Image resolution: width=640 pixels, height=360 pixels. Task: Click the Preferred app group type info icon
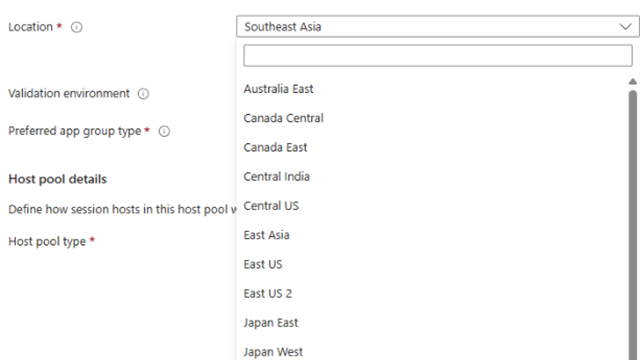click(x=164, y=131)
